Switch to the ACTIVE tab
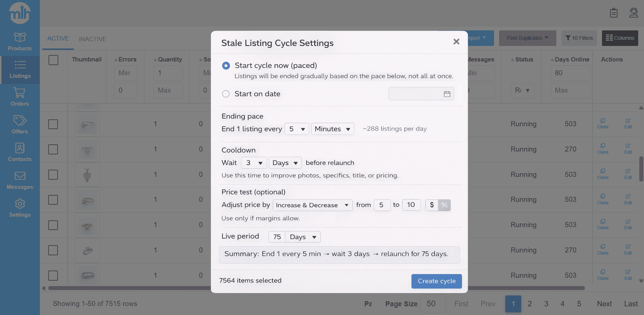Viewport: 644px width, 315px height. point(58,38)
